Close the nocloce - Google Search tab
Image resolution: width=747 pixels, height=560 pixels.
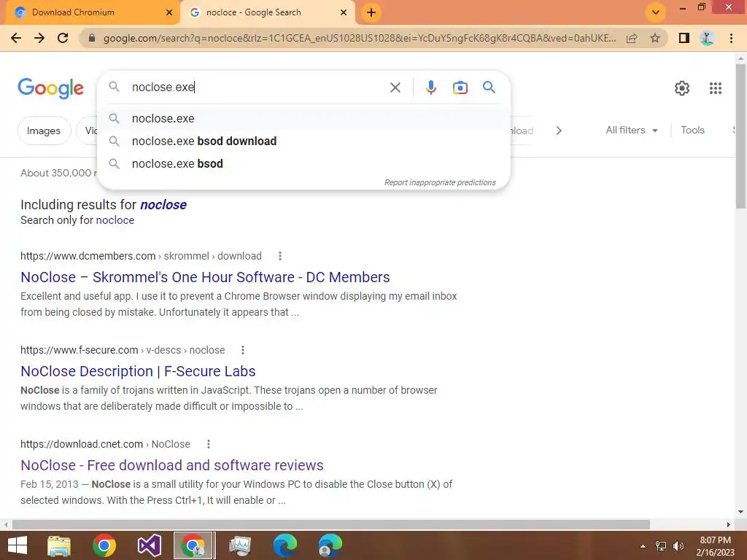pos(344,12)
